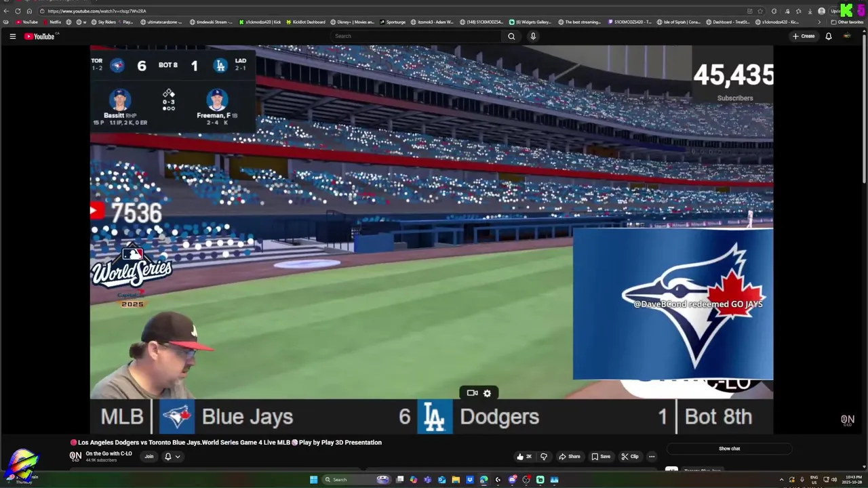Expand favorites bar overflow chevron
Screen dimensions: 868x488
click(818, 22)
